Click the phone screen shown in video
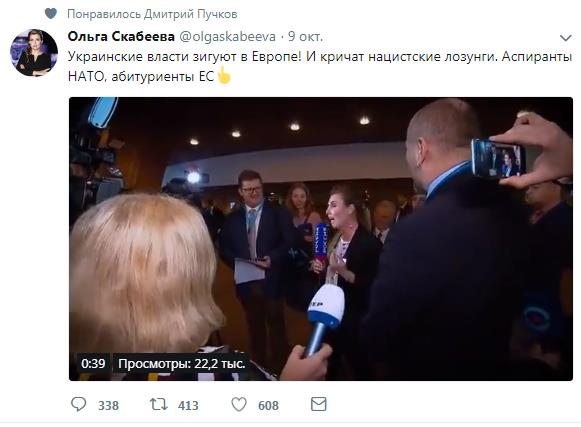 click(498, 159)
